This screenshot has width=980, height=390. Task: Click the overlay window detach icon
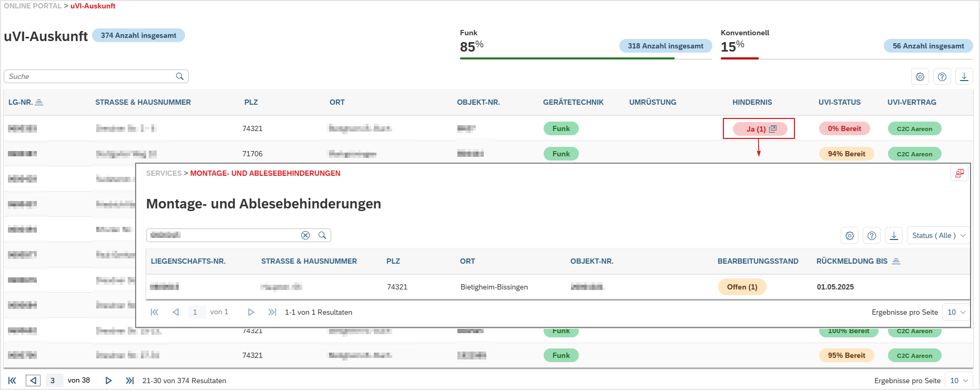959,173
